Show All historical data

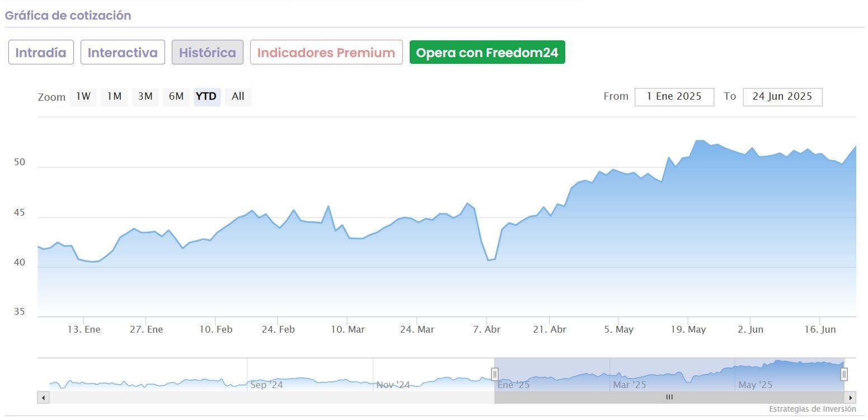tap(238, 96)
